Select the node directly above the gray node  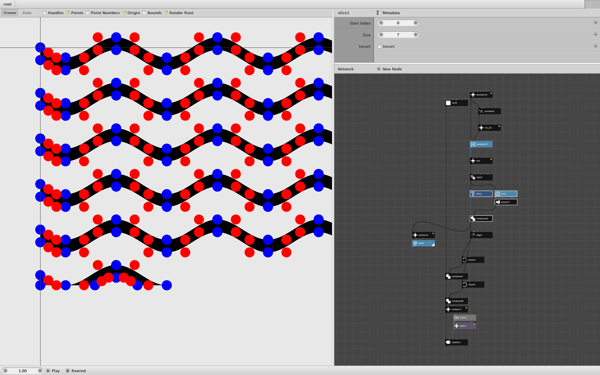[456, 309]
